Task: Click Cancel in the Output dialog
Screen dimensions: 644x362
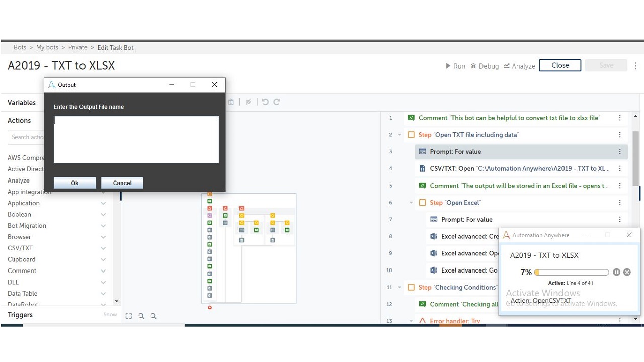Action: (122, 183)
